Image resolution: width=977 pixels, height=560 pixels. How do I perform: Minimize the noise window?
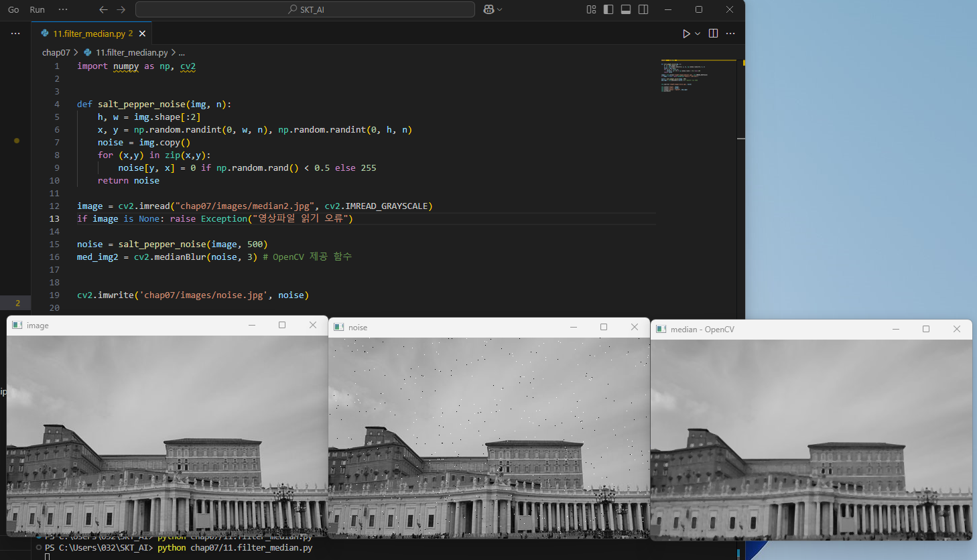(x=574, y=327)
